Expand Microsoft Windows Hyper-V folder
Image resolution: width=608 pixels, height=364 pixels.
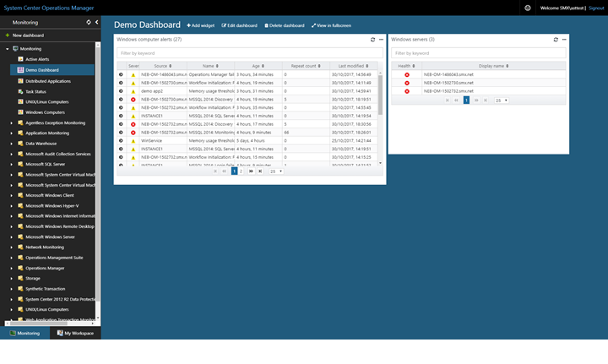point(11,206)
